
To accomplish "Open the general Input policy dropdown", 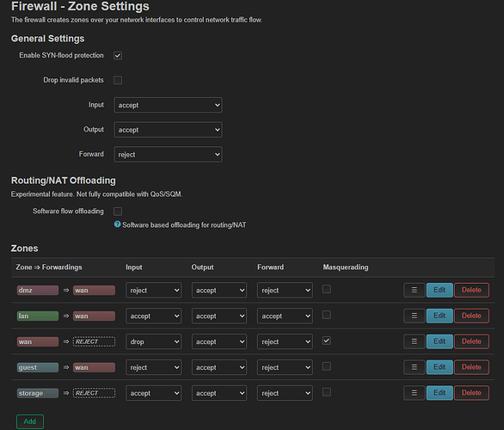I will [x=168, y=105].
